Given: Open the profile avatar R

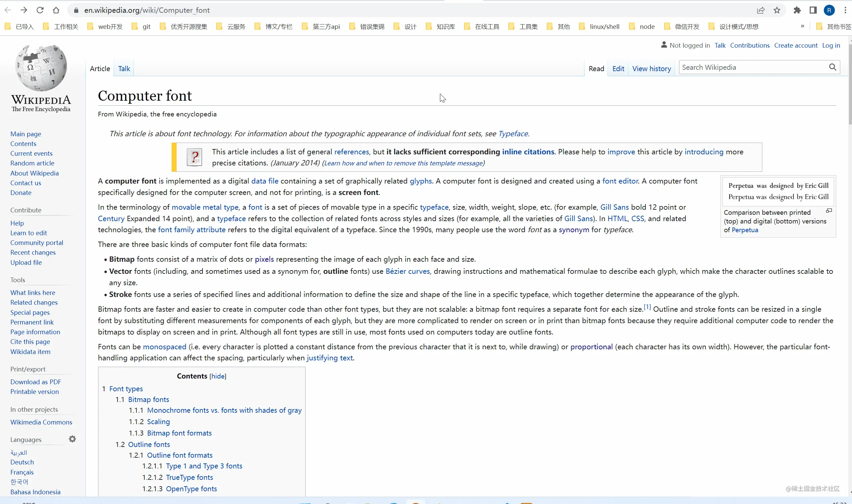Looking at the screenshot, I should (829, 10).
